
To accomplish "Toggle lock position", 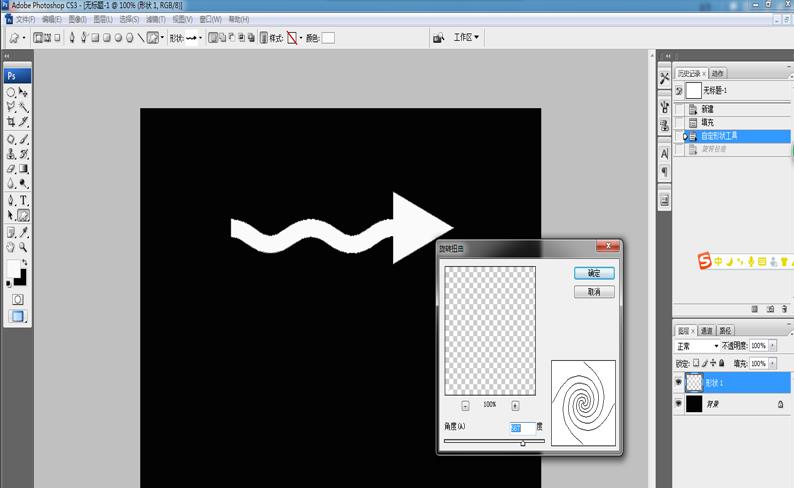I will (x=713, y=363).
